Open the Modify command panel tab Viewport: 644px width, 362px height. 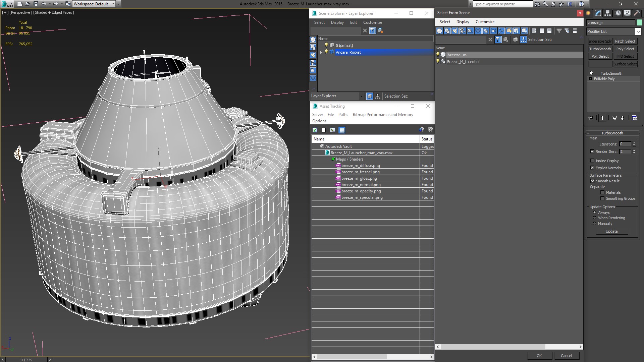pos(598,13)
